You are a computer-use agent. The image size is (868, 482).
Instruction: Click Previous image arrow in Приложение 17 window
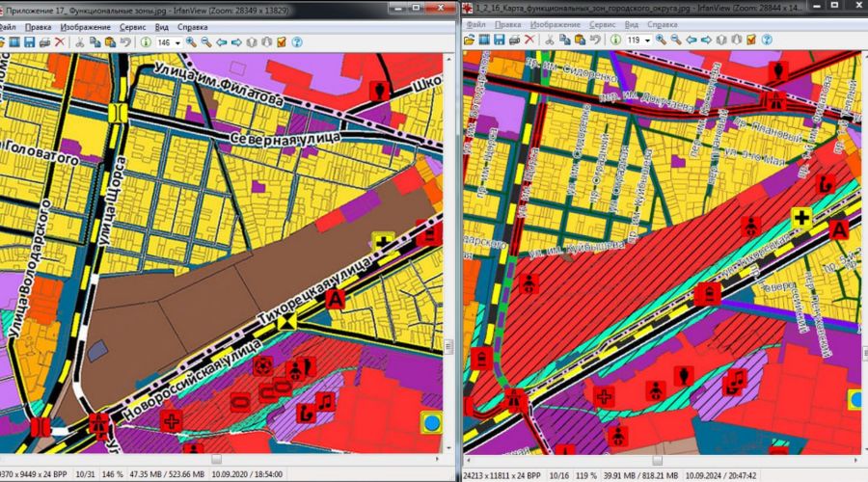point(222,42)
